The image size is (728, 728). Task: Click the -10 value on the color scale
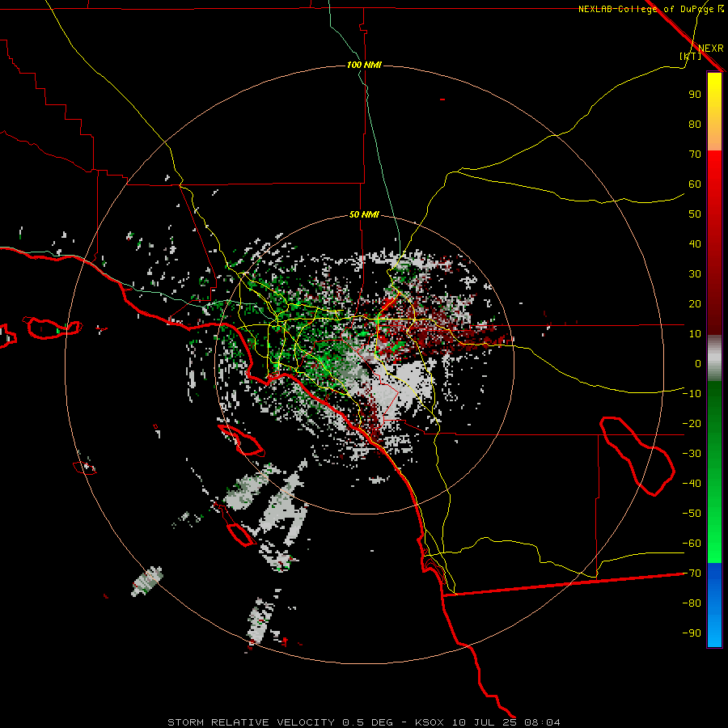pyautogui.click(x=692, y=394)
